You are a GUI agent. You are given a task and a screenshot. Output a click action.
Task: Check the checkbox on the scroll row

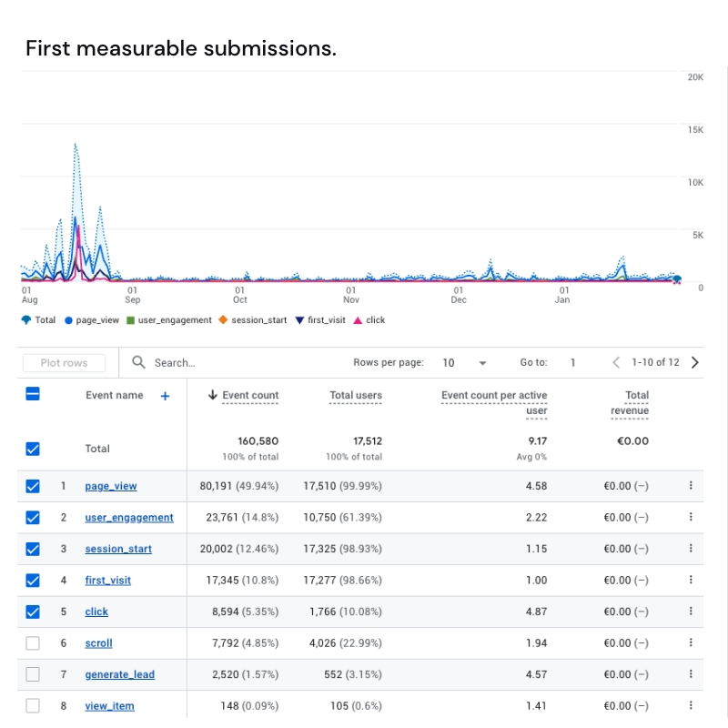click(x=33, y=643)
